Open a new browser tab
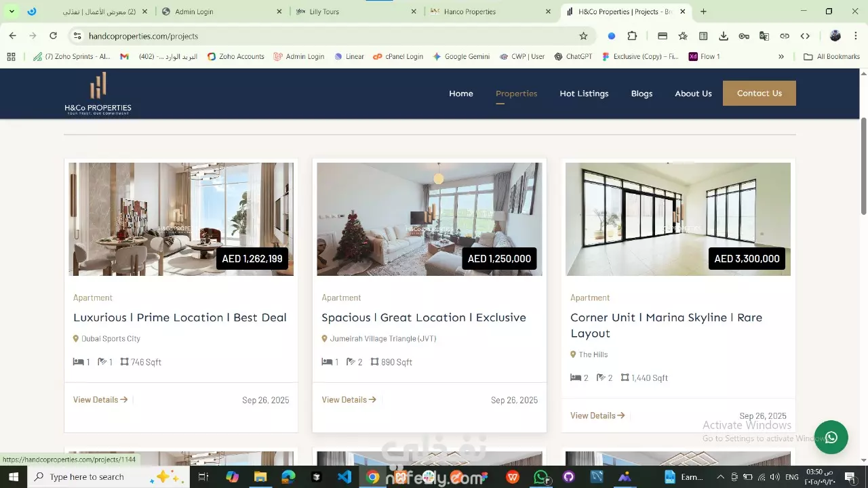The width and height of the screenshot is (868, 488). click(703, 12)
